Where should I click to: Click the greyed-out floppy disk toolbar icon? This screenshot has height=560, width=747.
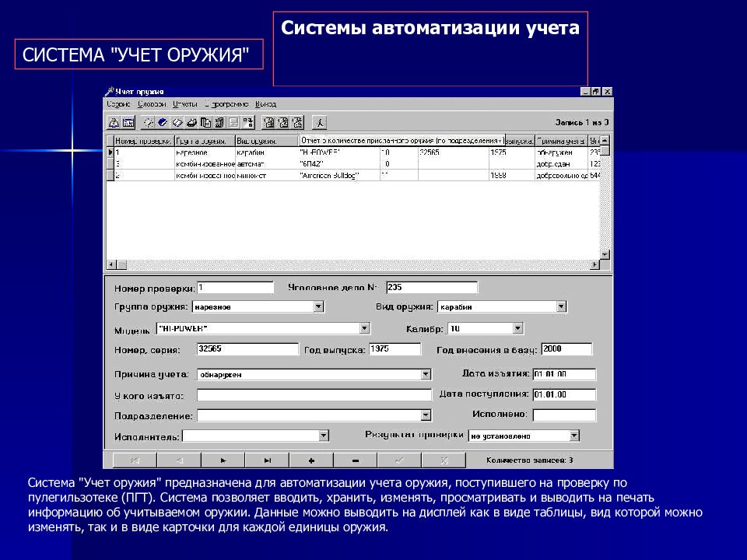point(234,123)
